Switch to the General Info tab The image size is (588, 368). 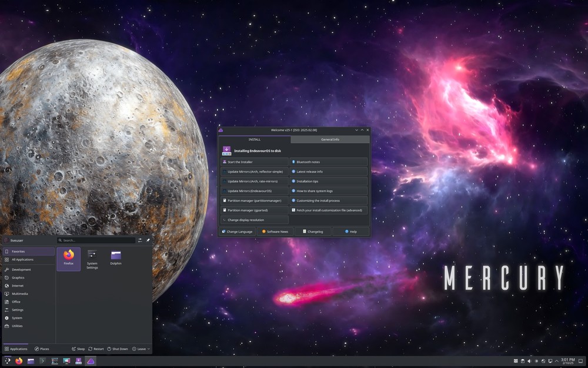tap(329, 140)
